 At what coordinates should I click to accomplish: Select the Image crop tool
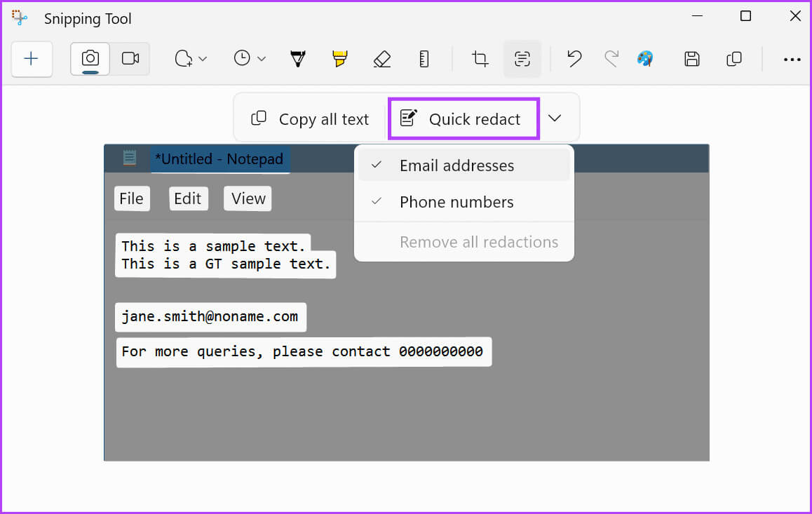[x=480, y=59]
